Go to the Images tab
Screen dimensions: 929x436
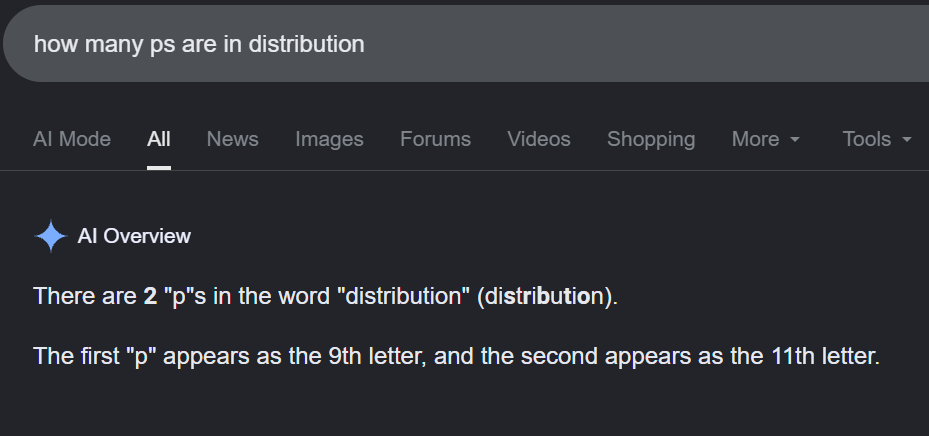(329, 139)
